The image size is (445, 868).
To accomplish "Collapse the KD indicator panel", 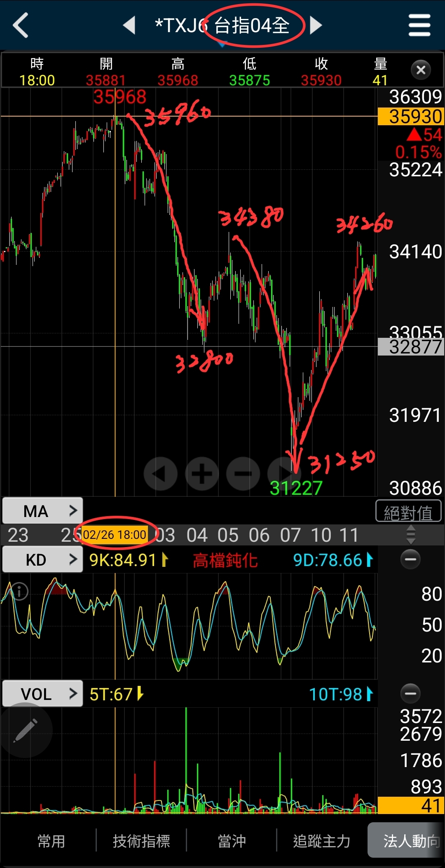I will [410, 559].
